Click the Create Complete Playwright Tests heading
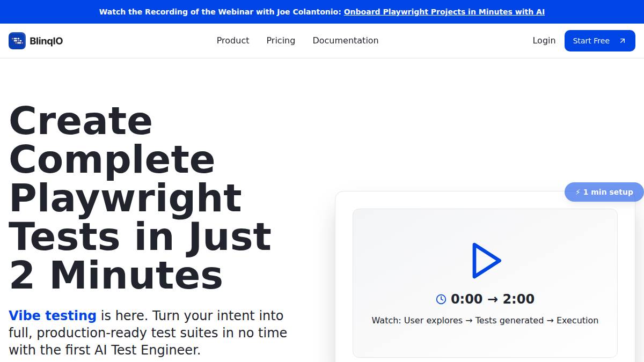Screen dimensions: 644x362 [x=140, y=197]
